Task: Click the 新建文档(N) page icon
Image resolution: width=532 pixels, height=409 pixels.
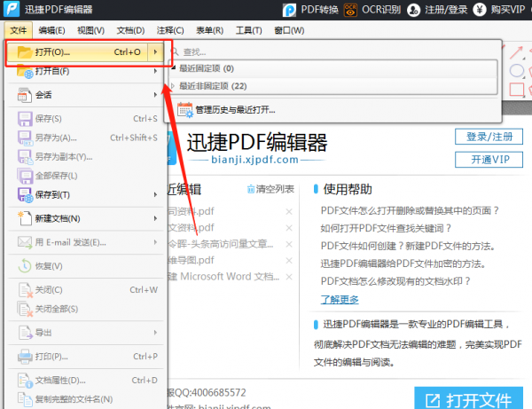Action: pyautogui.click(x=25, y=218)
